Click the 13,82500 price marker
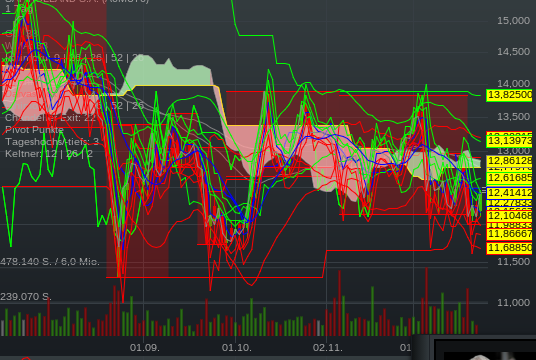536x360 pixels. [x=509, y=95]
